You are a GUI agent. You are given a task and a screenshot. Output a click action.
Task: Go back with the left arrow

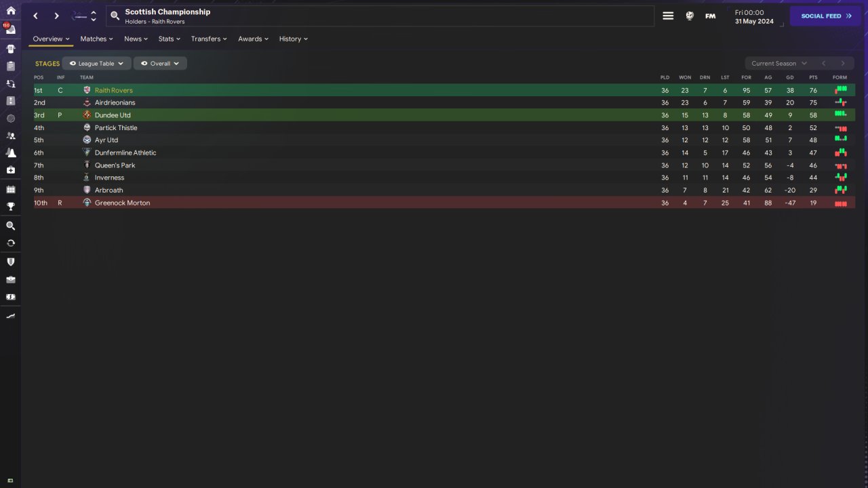pos(36,16)
